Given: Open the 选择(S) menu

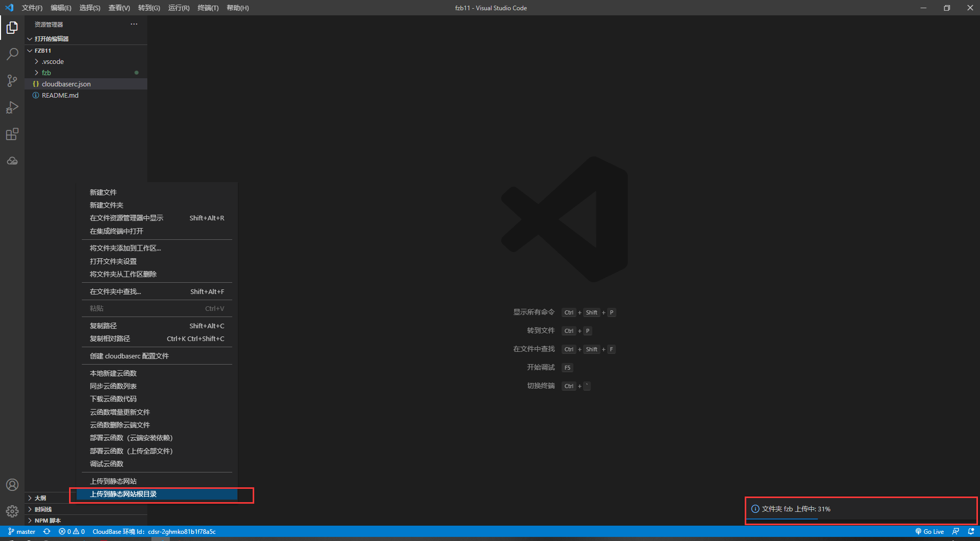Looking at the screenshot, I should tap(90, 8).
